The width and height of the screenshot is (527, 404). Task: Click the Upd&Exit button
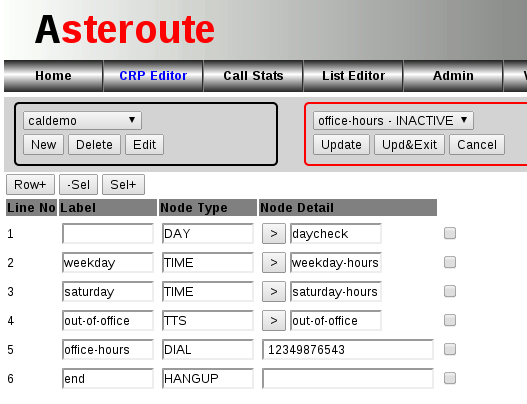409,145
